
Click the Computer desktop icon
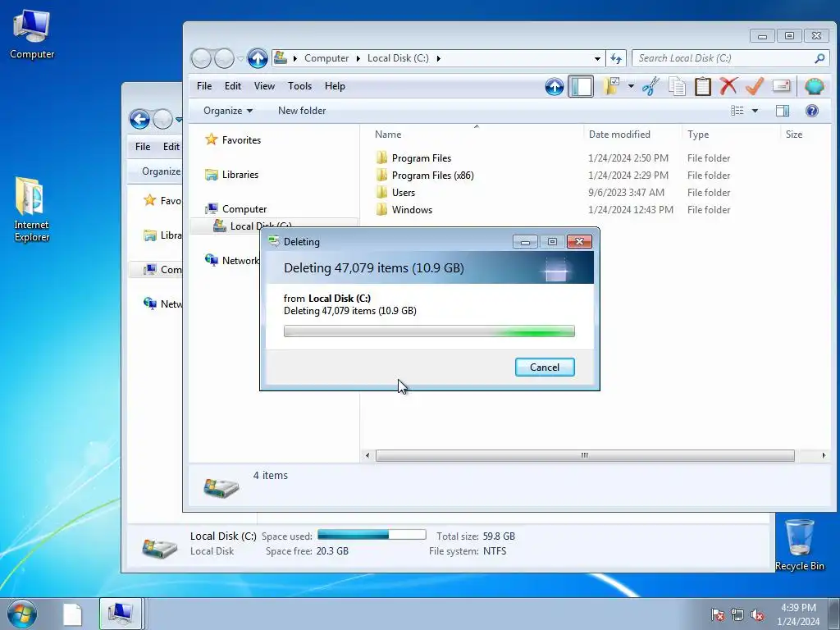[32, 34]
